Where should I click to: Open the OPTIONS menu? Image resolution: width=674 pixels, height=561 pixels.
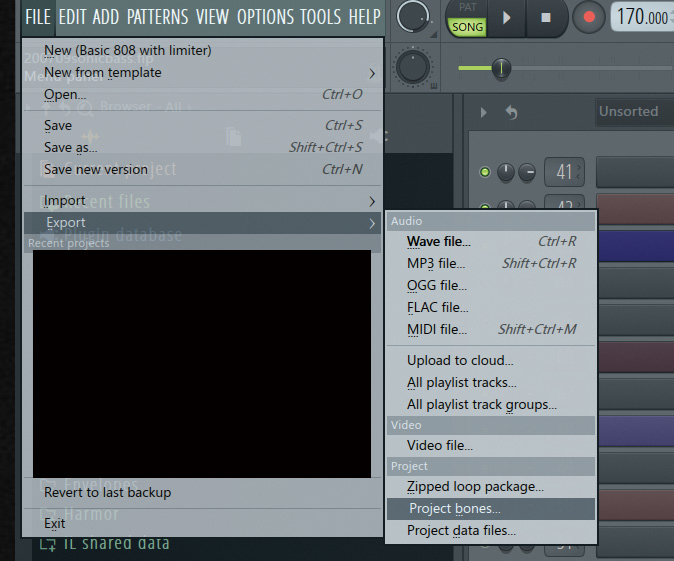(265, 17)
